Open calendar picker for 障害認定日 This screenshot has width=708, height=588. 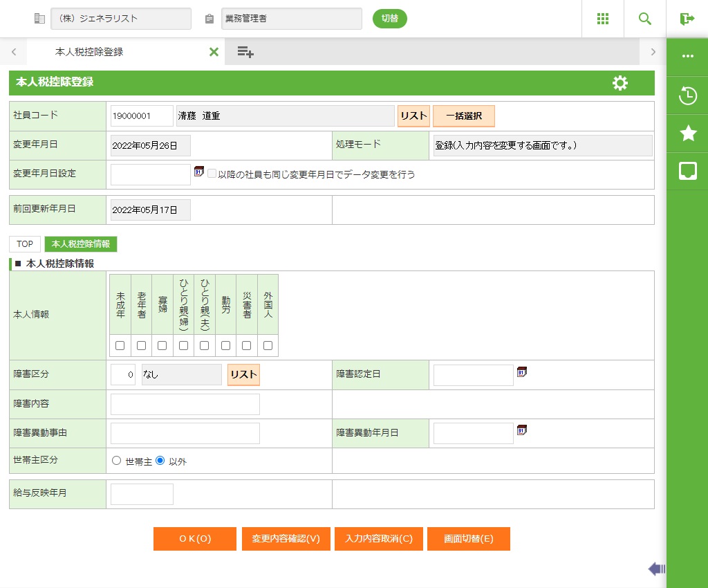522,372
